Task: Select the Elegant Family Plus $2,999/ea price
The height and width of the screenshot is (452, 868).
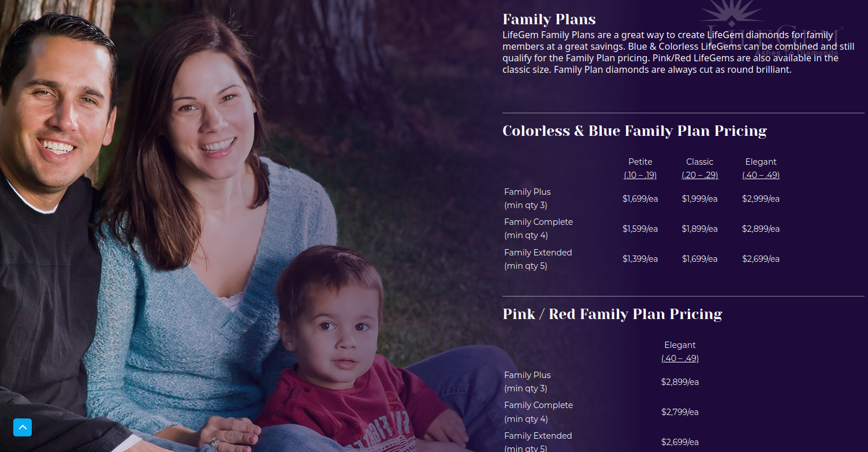Action: click(761, 199)
